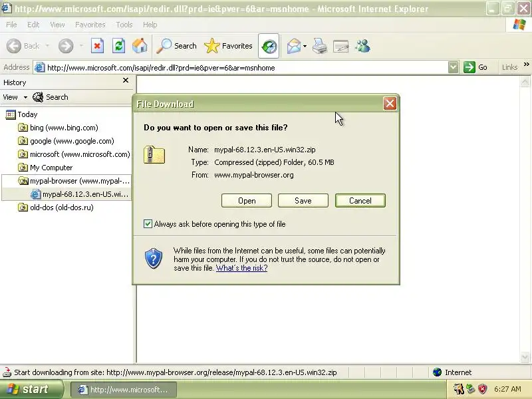Open the Start menu button
Image resolution: width=532 pixels, height=399 pixels.
(31, 389)
